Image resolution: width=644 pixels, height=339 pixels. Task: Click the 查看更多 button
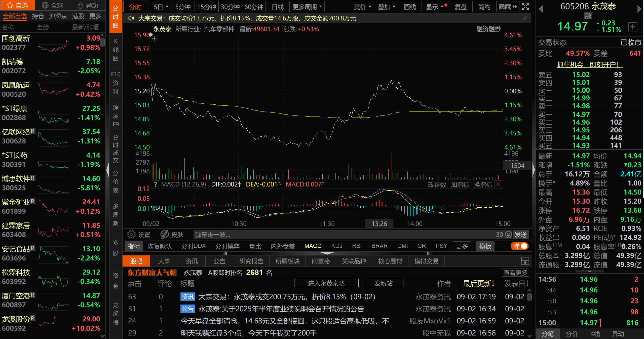point(515,273)
